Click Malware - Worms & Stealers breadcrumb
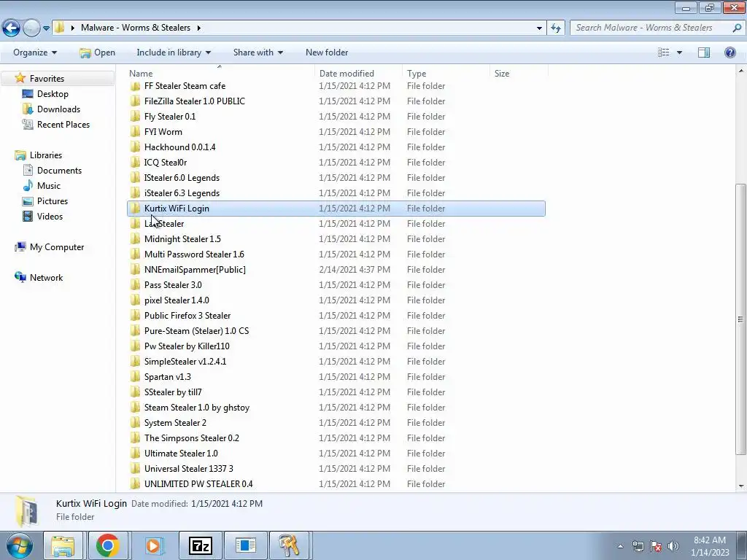The height and width of the screenshot is (560, 747). point(135,28)
